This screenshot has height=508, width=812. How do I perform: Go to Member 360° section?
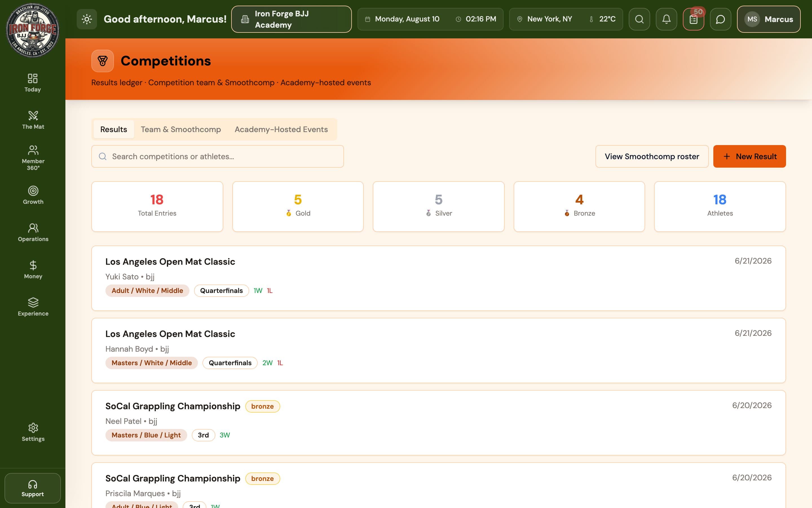[x=32, y=157]
